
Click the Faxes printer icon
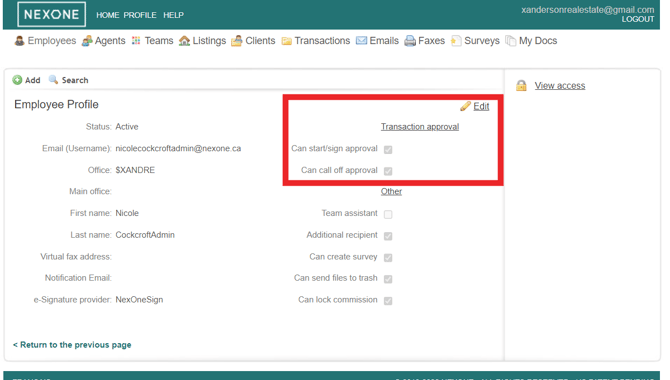point(410,41)
